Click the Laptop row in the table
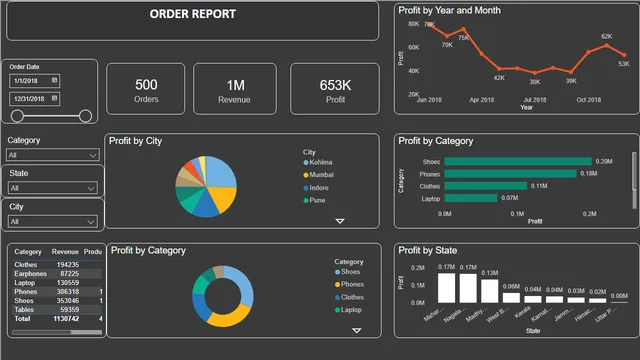The height and width of the screenshot is (360, 640). pyautogui.click(x=57, y=283)
